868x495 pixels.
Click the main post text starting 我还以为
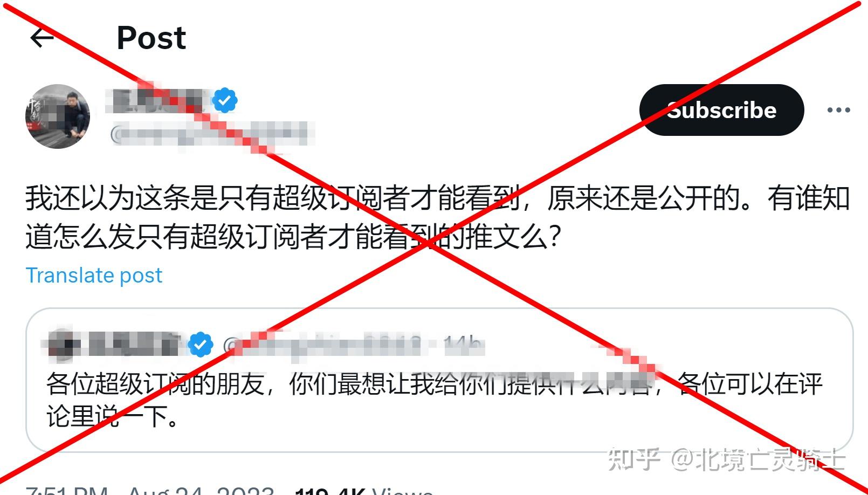(x=437, y=217)
